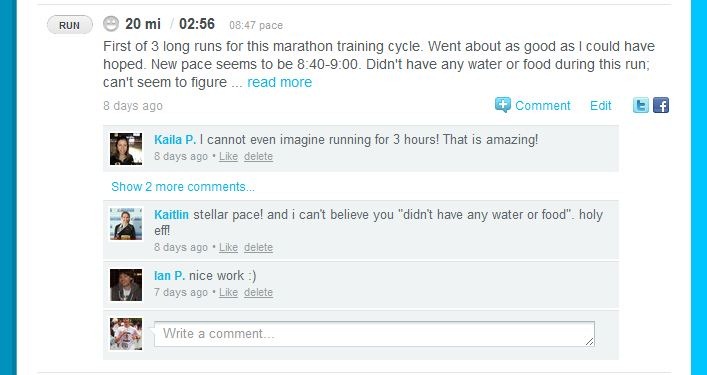The height and width of the screenshot is (375, 707).
Task: Open Kaitlin's avatar thumbnail
Action: 126,224
